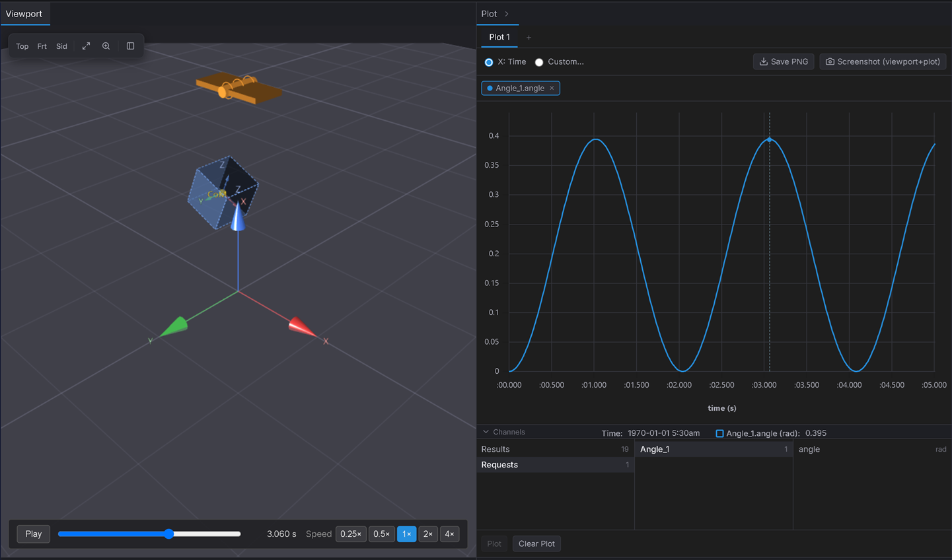Set playback speed to 2×
Screen dimensions: 952x560
pyautogui.click(x=428, y=534)
